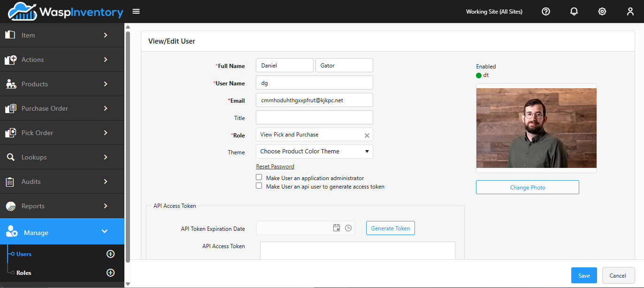The image size is (644, 288).
Task: Check Make User an api user option
Action: 259,186
